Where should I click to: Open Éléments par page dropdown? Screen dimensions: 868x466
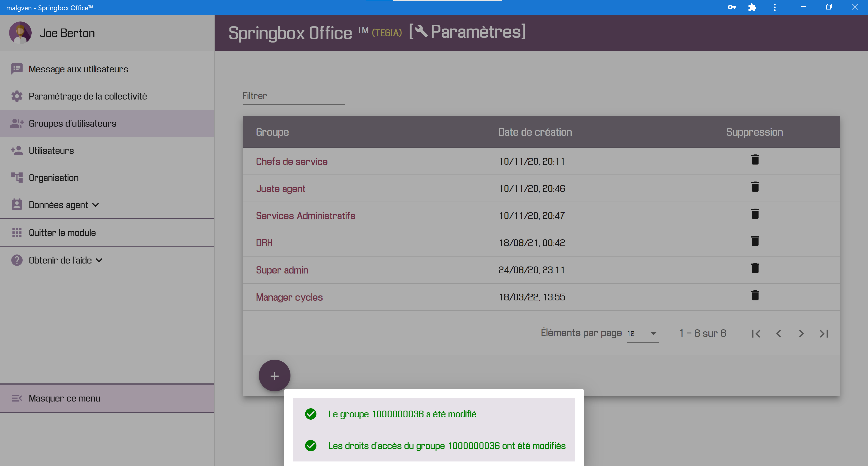pos(642,333)
